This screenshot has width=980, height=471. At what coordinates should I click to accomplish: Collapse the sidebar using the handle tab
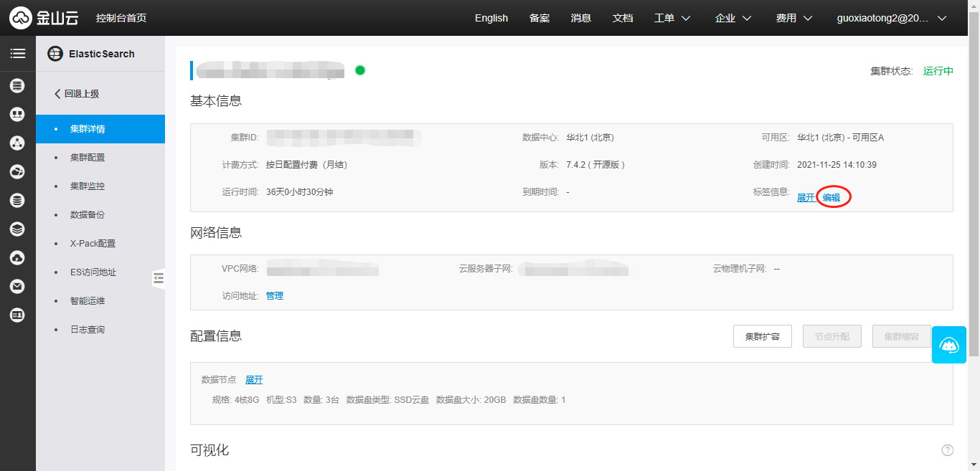tap(159, 278)
